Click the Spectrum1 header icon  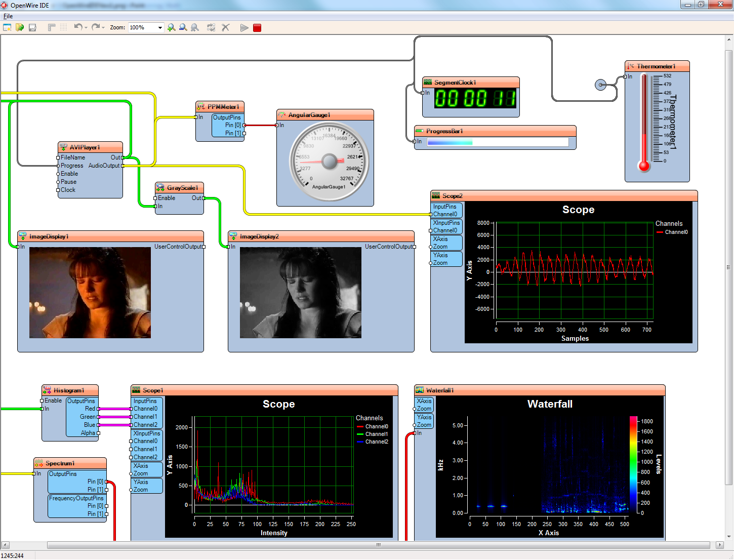click(x=39, y=463)
